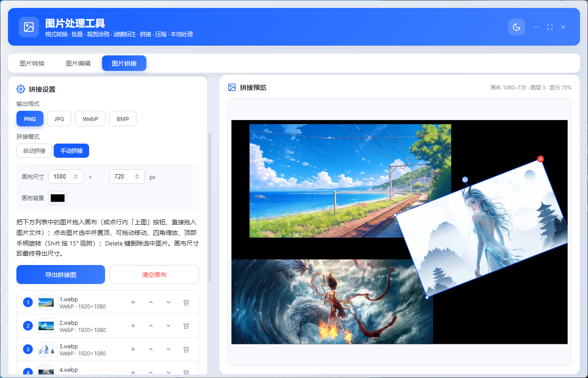The height and width of the screenshot is (378, 588).
Task: Click the 2.webp thumbnail in the list
Action: pos(46,326)
